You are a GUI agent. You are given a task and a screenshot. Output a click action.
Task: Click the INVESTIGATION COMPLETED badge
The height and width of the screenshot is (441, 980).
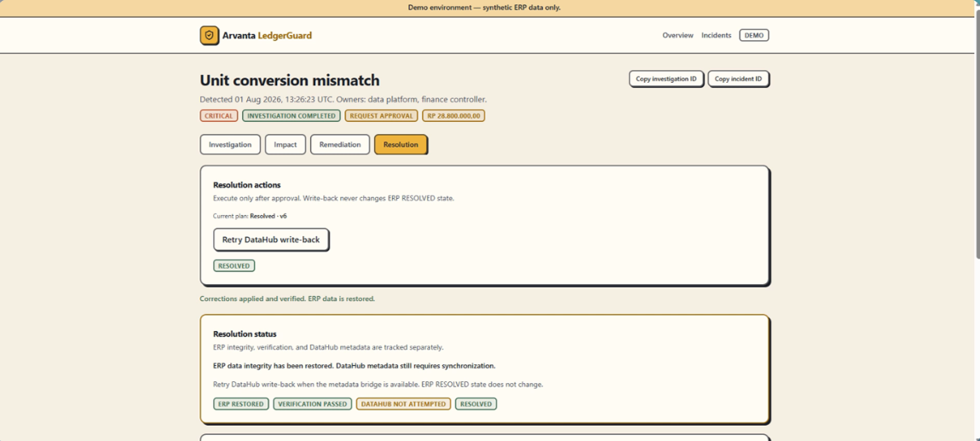[291, 116]
